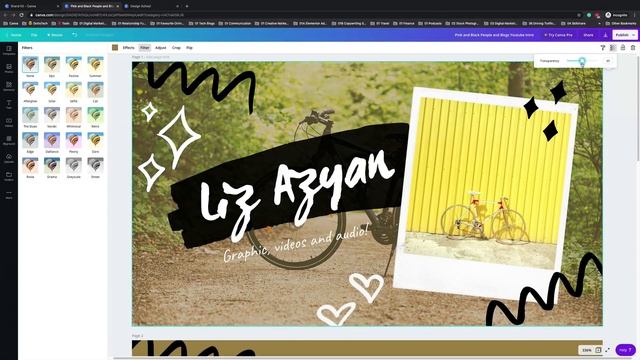Screen dimensions: 640x360
Task: Switch to the Design School browser tab
Action: (x=151, y=6)
